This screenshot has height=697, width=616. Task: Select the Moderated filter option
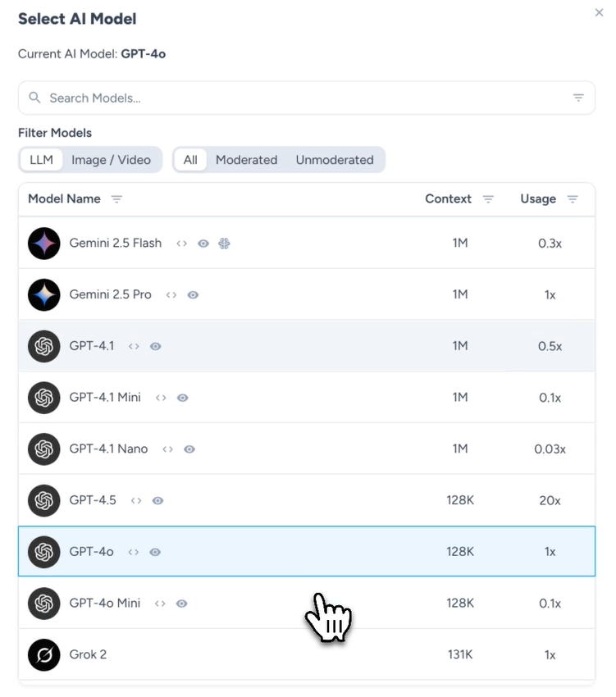[x=246, y=160]
